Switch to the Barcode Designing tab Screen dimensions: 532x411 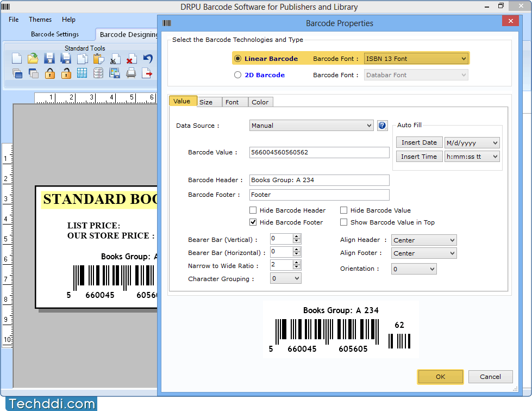click(127, 34)
